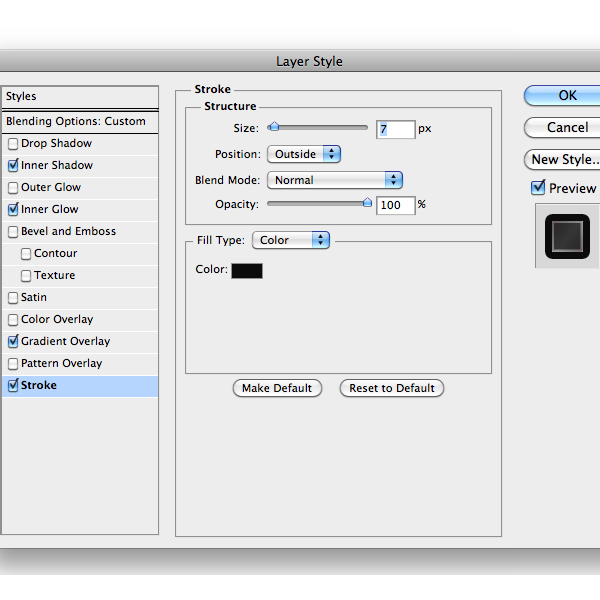Image resolution: width=600 pixels, height=600 pixels.
Task: Select the Styles item in the list
Action: coord(80,96)
